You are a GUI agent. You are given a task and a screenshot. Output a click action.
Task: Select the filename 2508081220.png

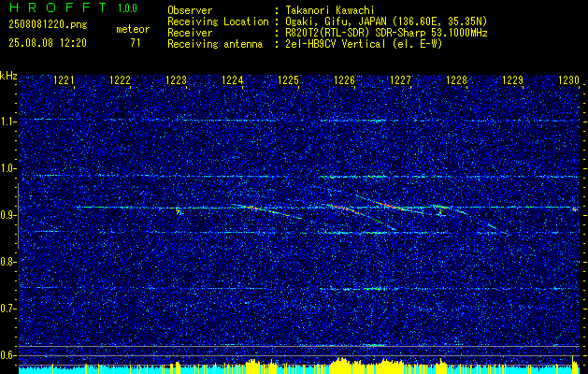(x=48, y=25)
